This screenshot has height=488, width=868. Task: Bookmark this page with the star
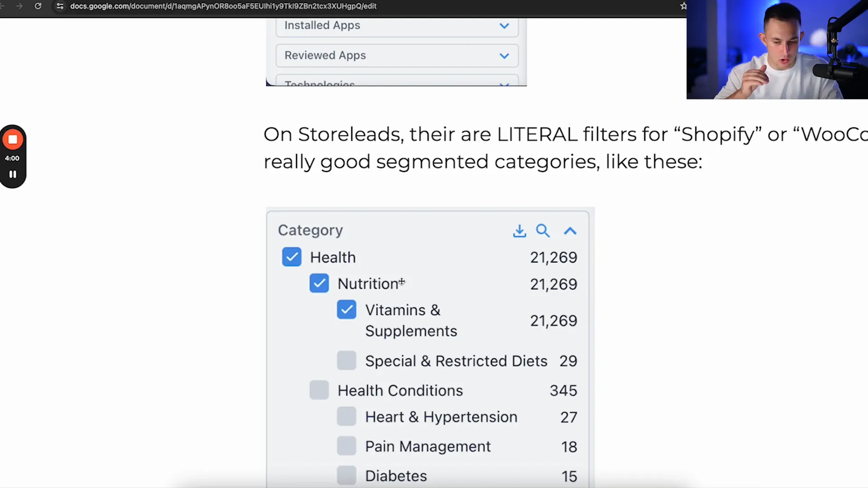(x=683, y=6)
